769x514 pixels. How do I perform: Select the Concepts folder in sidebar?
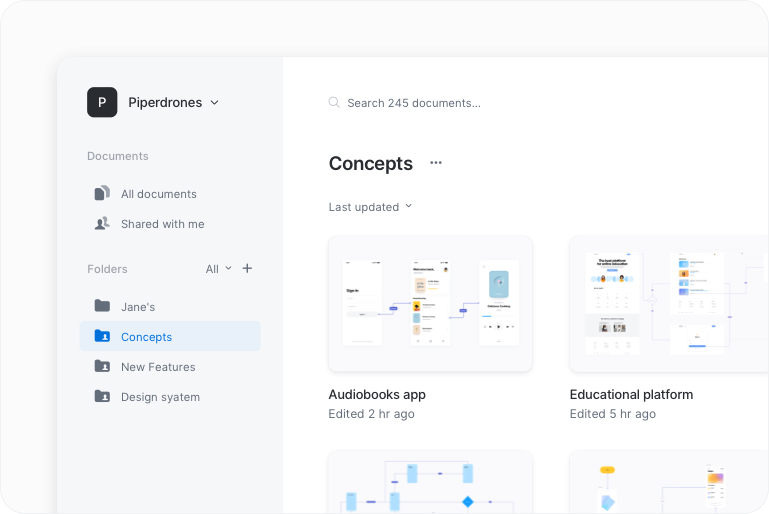pos(170,336)
